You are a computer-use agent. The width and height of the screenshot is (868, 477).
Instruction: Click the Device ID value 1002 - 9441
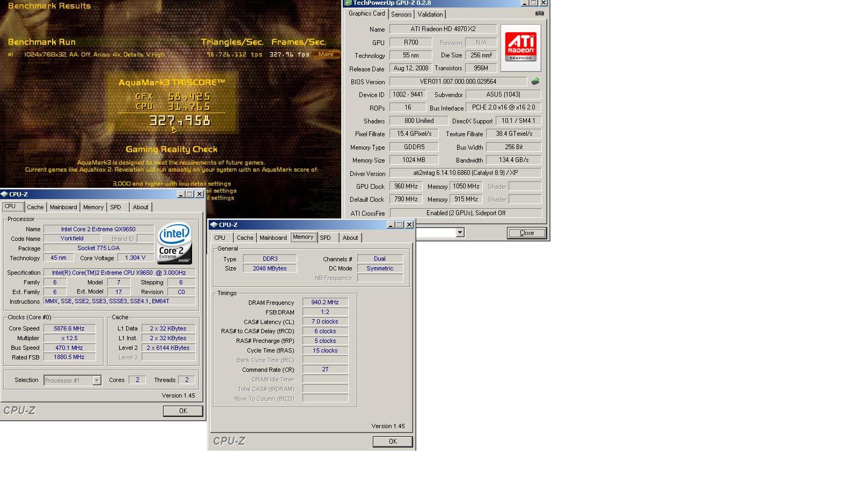pos(408,94)
